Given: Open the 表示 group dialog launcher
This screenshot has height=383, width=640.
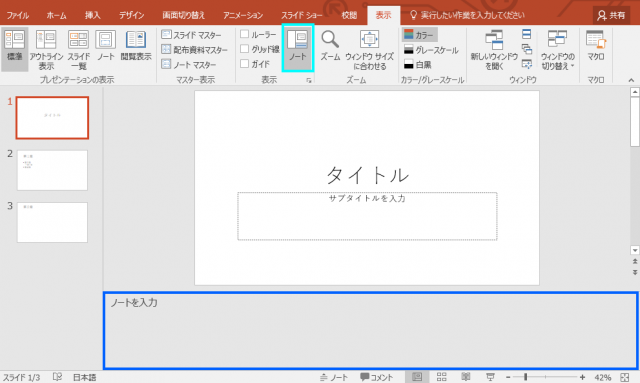Looking at the screenshot, I should tap(309, 80).
